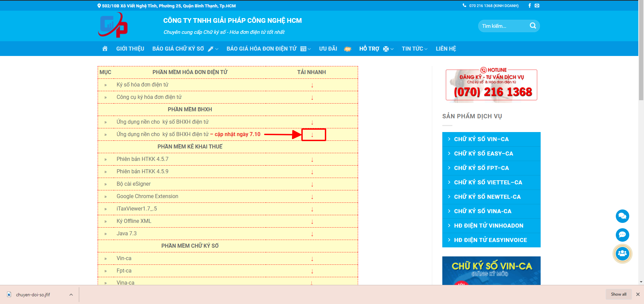Viewport: 644px width, 304px height.
Task: Open the Facebook icon in top bar
Action: click(530, 6)
